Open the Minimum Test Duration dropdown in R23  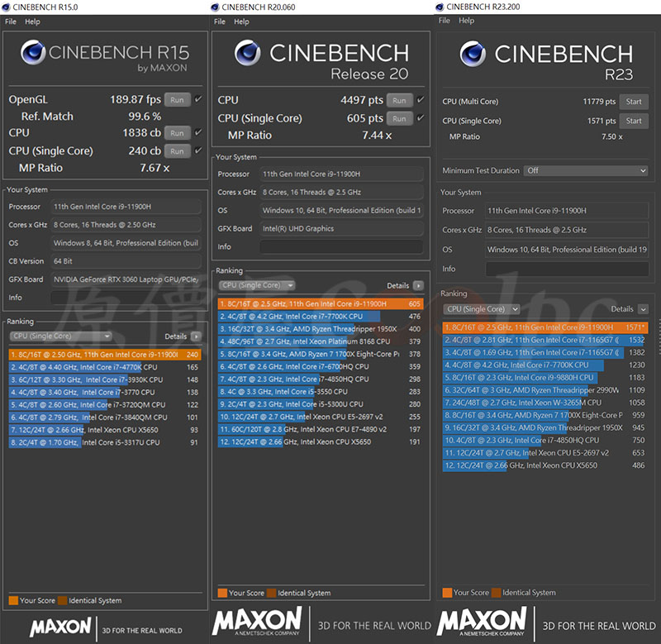pos(586,171)
